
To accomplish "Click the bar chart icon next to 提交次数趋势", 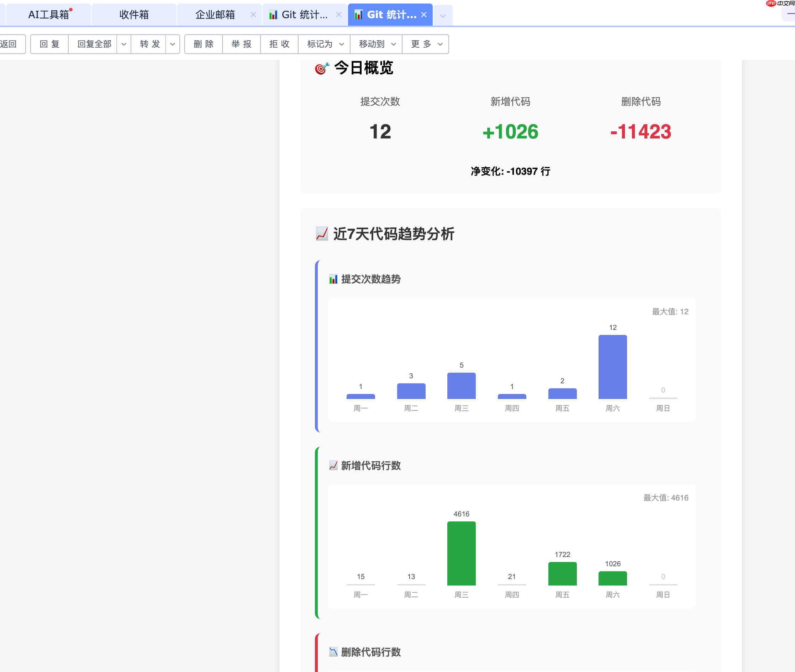I will [333, 279].
